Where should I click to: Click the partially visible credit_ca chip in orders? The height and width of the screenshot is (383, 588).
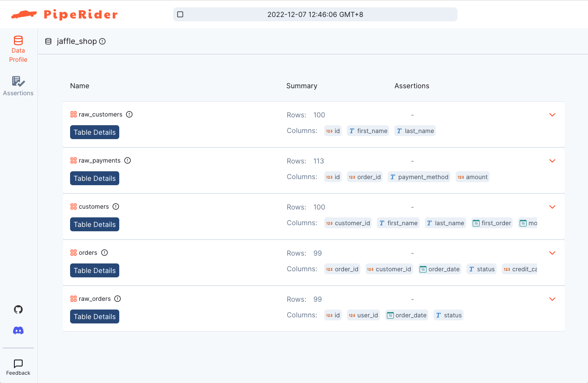[x=519, y=269]
